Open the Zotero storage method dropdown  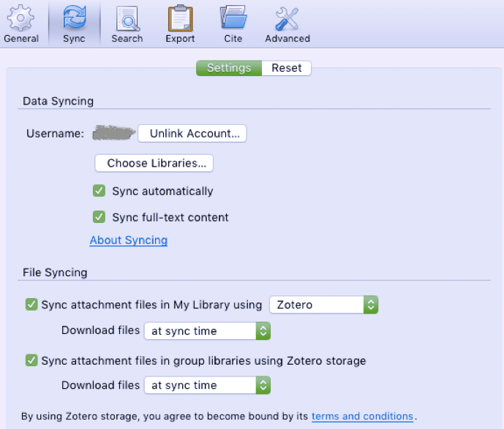click(x=323, y=305)
